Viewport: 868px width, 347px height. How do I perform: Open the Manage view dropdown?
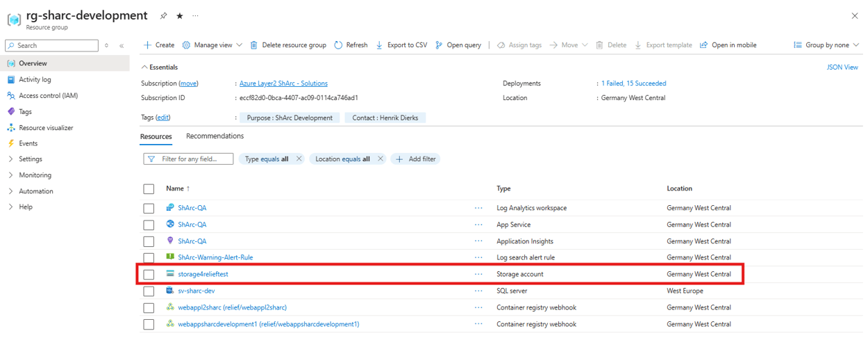point(212,45)
